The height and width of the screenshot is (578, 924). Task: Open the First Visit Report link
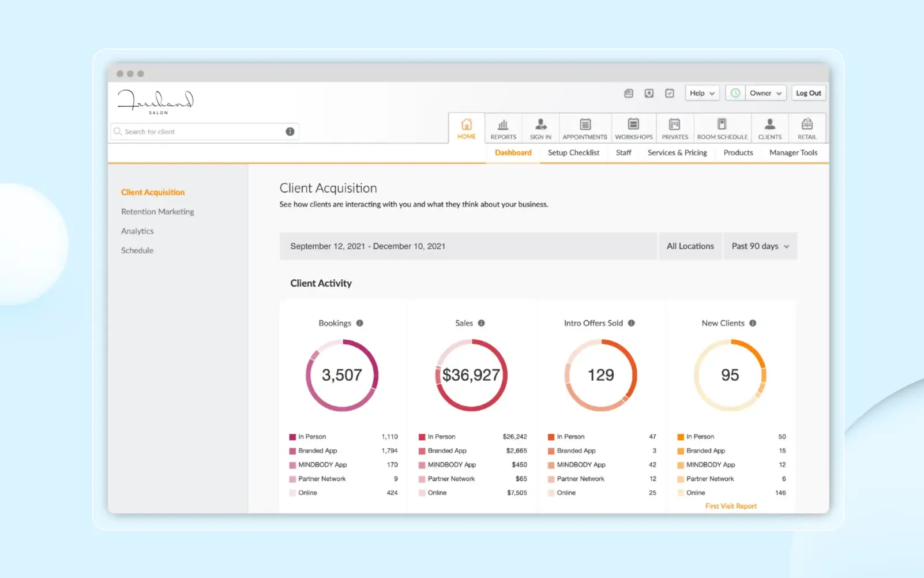point(731,506)
